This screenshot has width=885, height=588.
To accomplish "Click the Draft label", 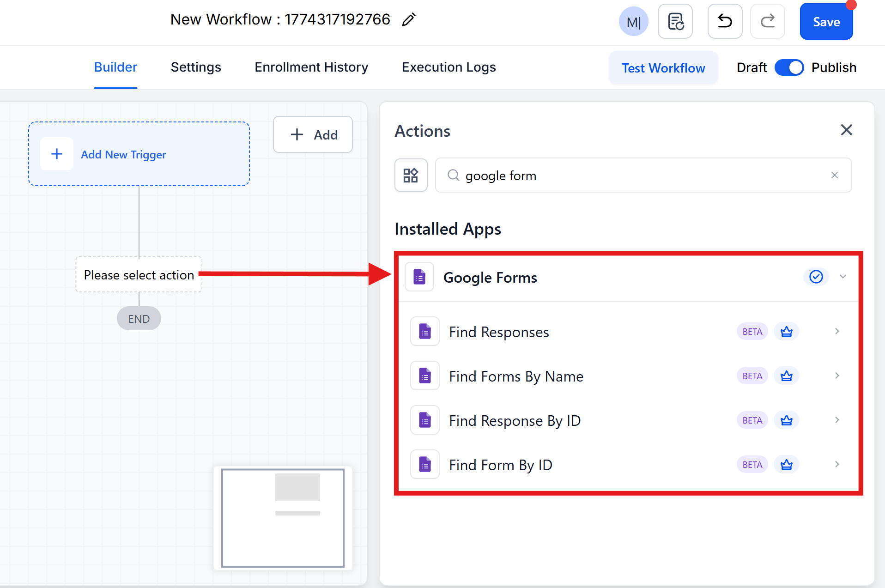I will pyautogui.click(x=752, y=67).
